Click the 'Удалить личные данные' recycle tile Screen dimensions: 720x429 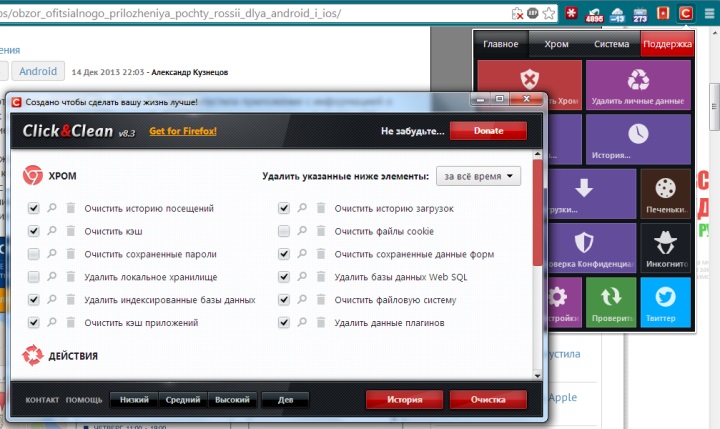[638, 85]
